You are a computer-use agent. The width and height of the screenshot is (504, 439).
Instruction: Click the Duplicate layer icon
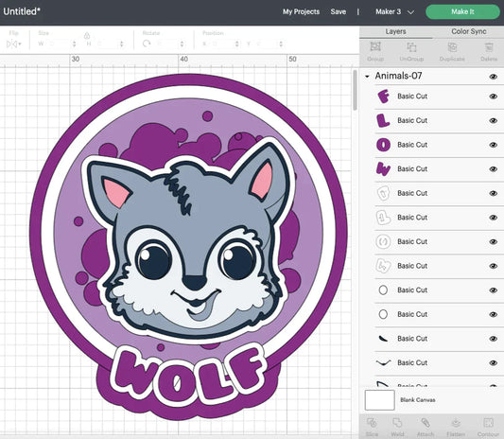[452, 47]
